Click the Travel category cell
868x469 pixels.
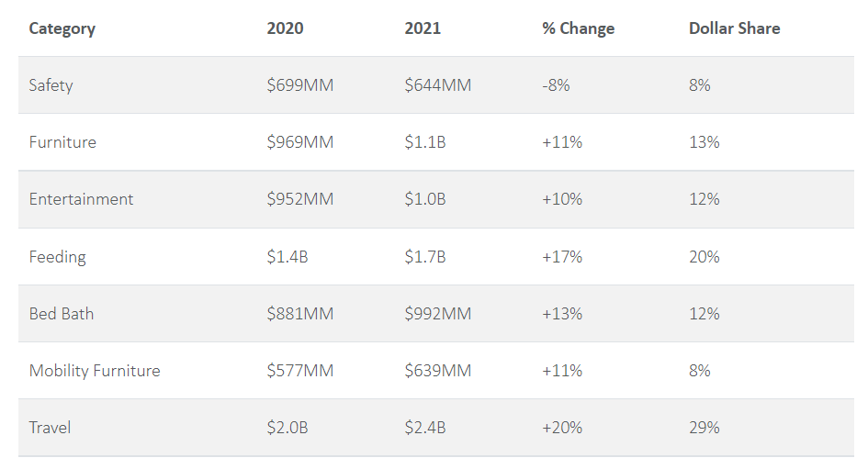click(x=50, y=428)
